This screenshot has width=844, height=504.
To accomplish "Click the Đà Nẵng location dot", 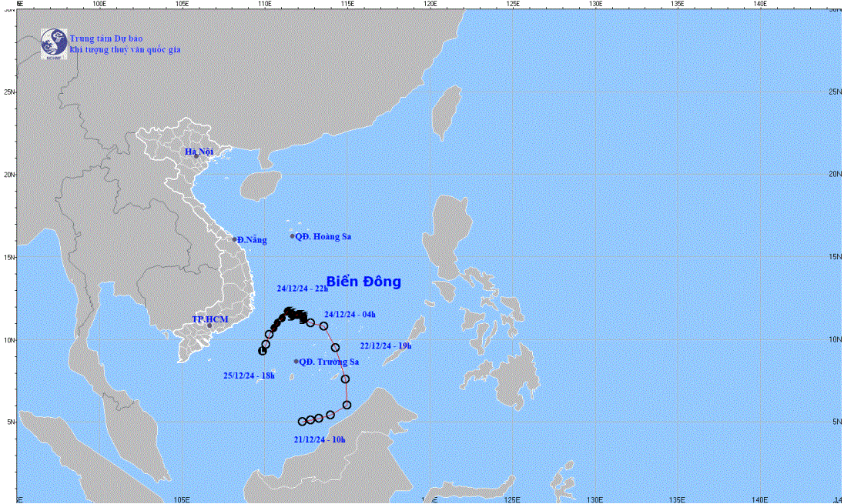I will tap(234, 239).
